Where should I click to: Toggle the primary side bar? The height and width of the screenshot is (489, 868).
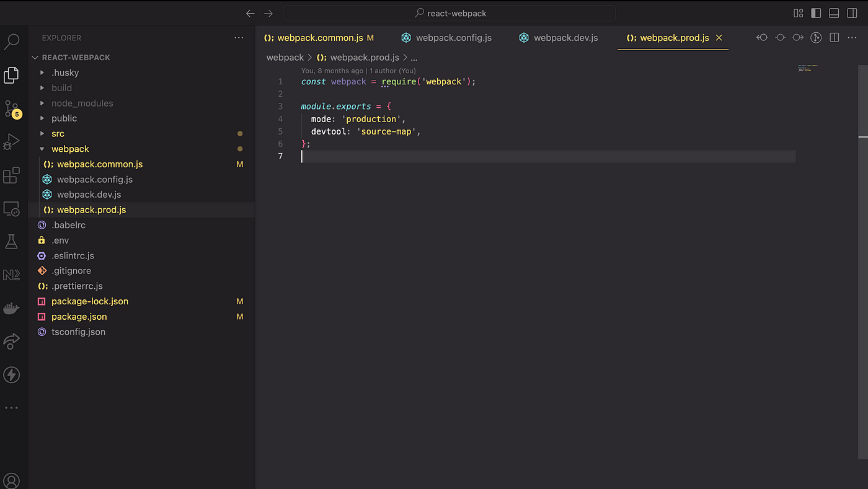tap(816, 13)
